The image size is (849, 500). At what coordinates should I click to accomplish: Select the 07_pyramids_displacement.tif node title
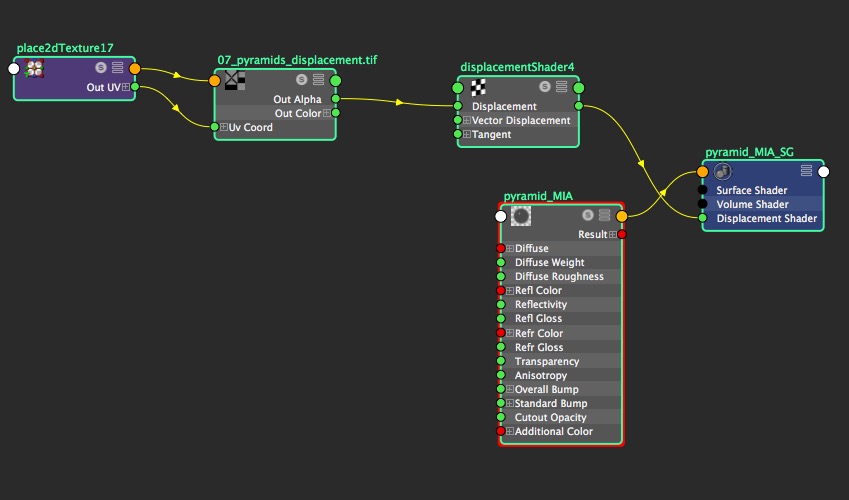pos(297,60)
